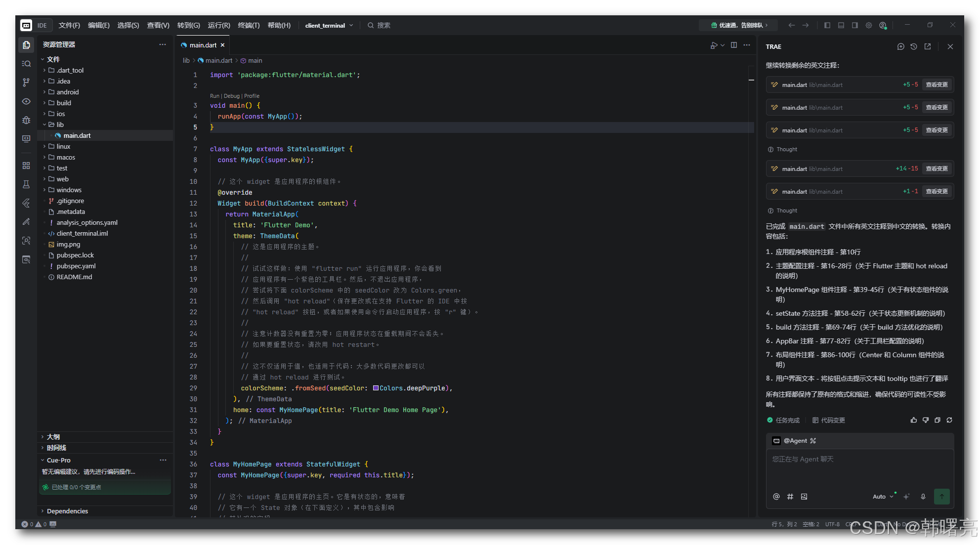The height and width of the screenshot is (545, 980).
Task: Click the microphone voice input icon
Action: (x=923, y=497)
